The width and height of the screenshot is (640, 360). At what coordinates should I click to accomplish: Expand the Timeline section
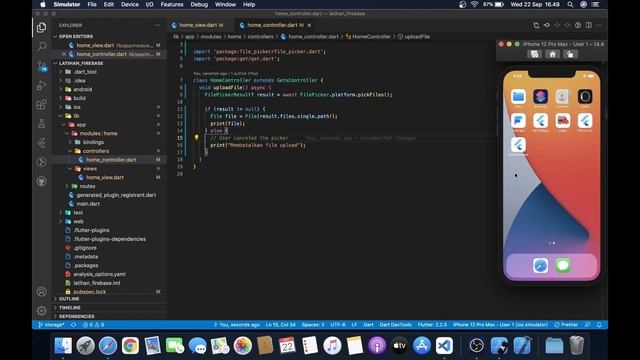[69, 307]
